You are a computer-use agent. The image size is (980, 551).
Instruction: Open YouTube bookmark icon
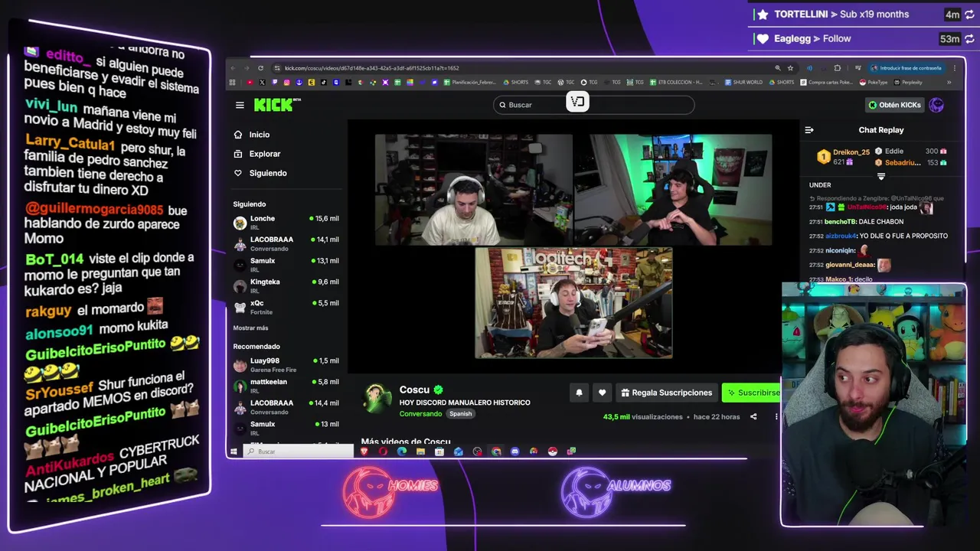coord(250,83)
